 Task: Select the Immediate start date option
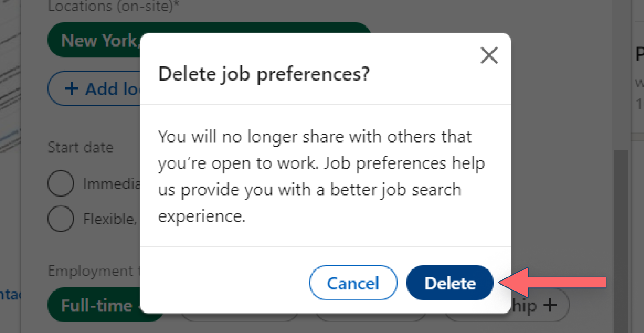[61, 183]
